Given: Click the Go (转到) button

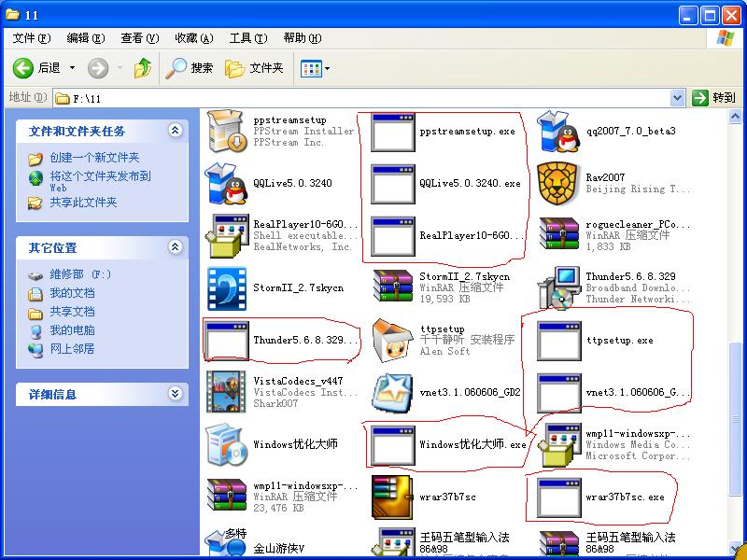Looking at the screenshot, I should (x=713, y=98).
